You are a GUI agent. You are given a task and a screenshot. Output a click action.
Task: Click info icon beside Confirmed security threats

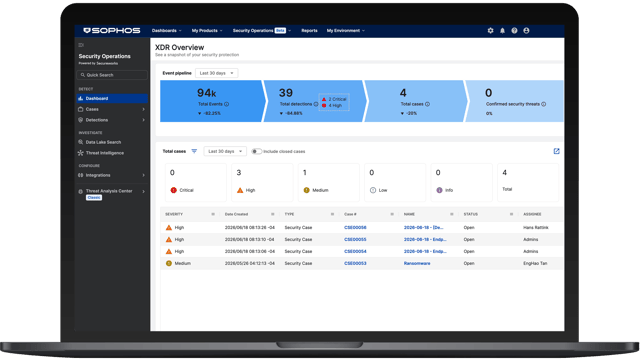[544, 104]
